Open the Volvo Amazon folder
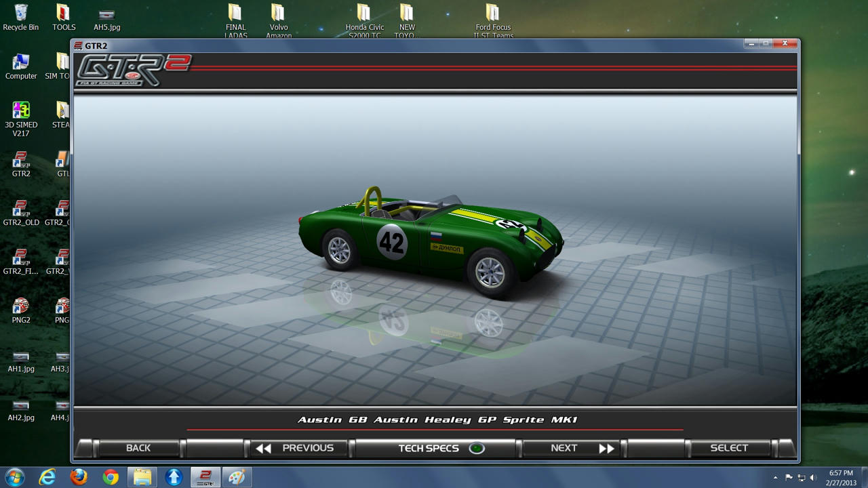Screen dimensions: 868x488 pyautogui.click(x=278, y=20)
